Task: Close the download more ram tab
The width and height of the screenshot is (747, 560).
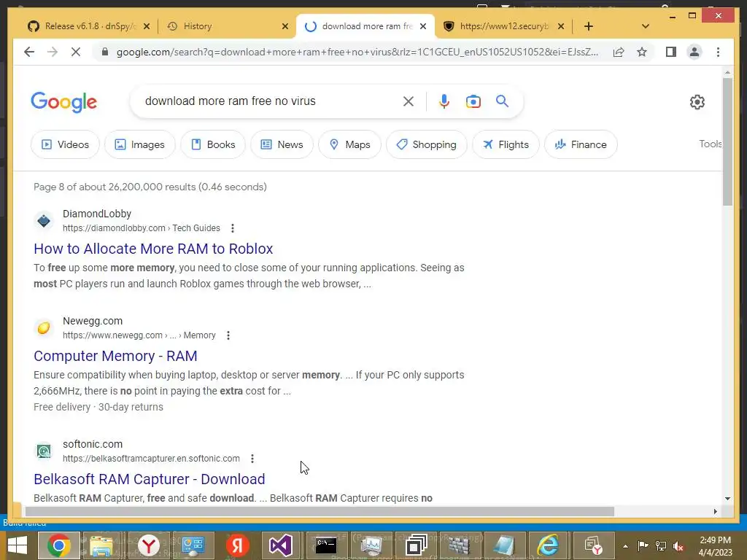Action: [x=423, y=26]
